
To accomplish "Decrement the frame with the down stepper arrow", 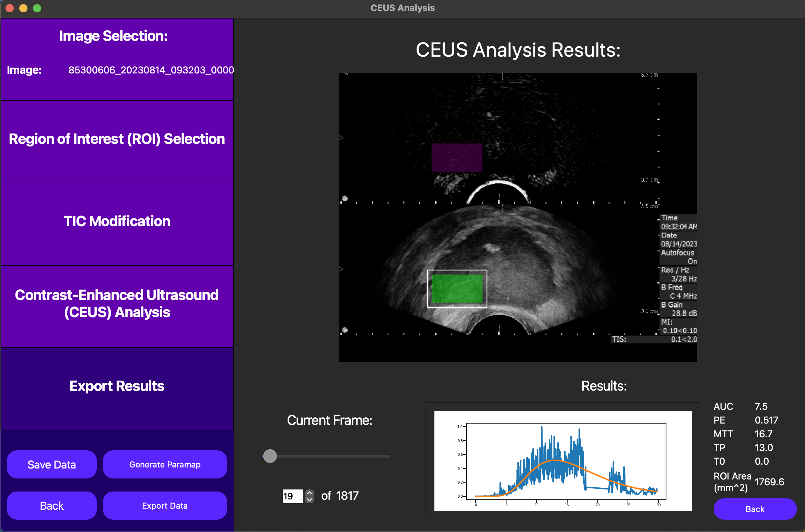I will click(x=310, y=500).
